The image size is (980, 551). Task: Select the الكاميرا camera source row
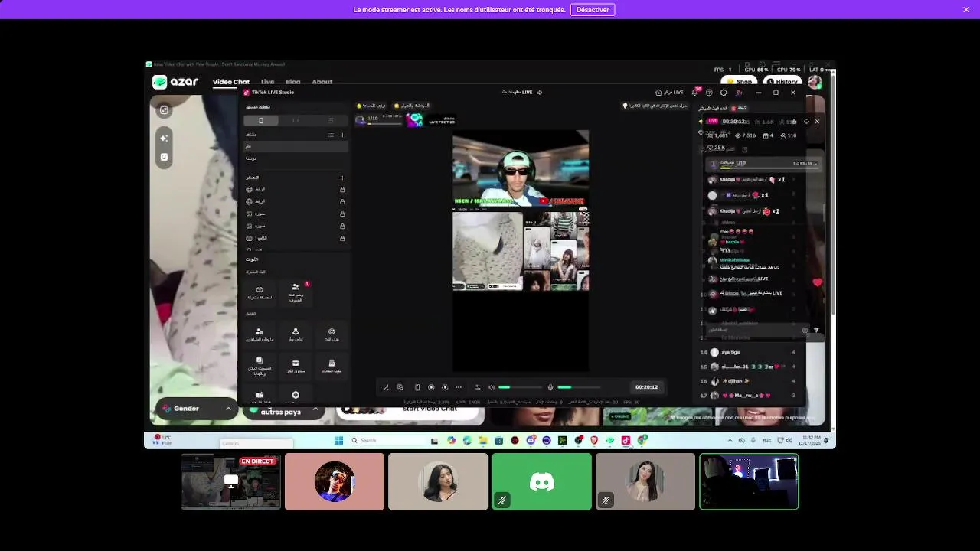click(x=296, y=238)
